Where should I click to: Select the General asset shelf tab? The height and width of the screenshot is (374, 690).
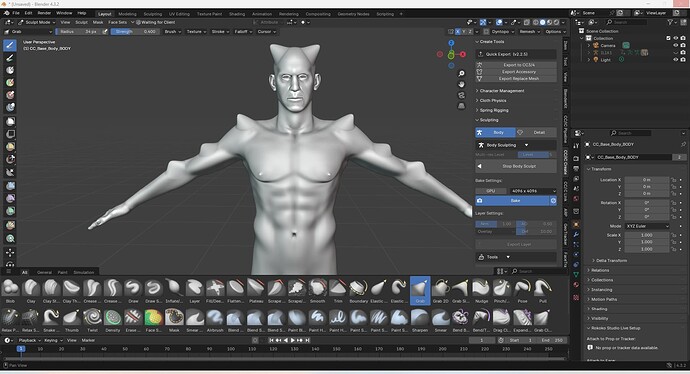(44, 272)
